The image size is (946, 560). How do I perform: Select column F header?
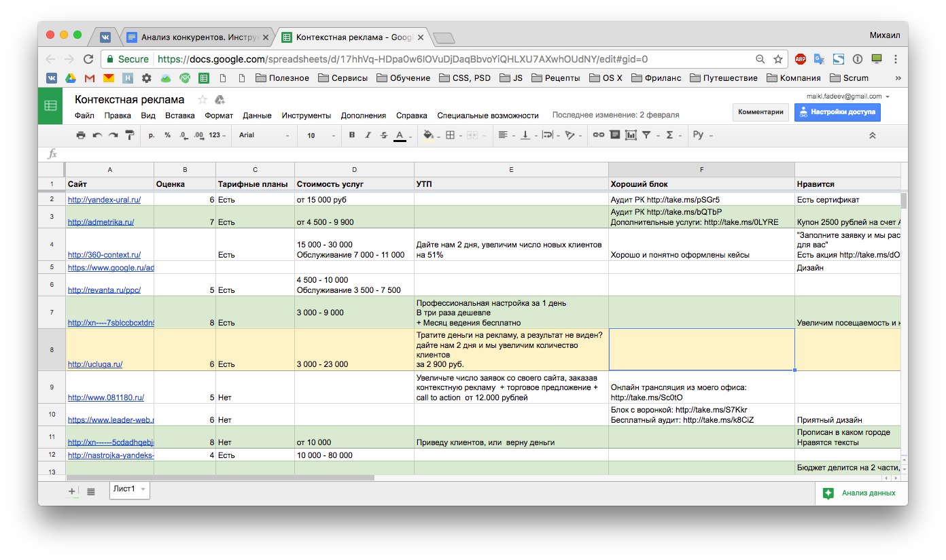pyautogui.click(x=701, y=169)
